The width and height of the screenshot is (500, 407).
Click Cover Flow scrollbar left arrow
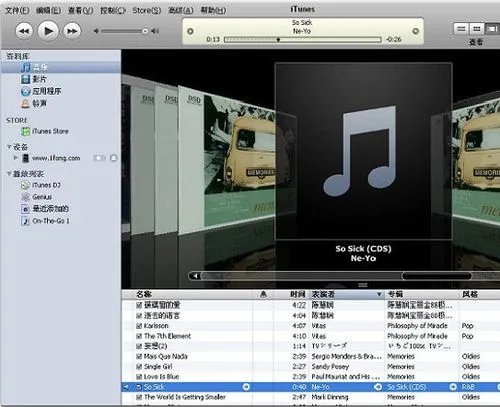click(x=196, y=276)
